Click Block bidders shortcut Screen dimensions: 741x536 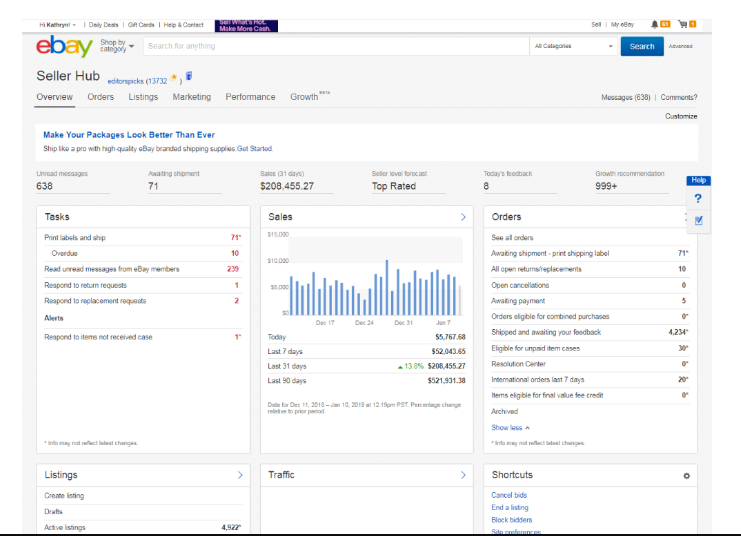point(512,520)
